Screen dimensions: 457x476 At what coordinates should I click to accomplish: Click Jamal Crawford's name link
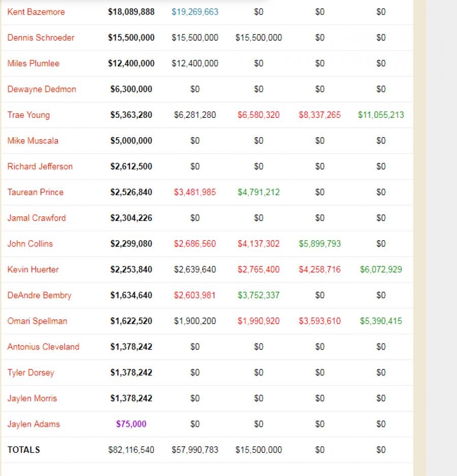[36, 218]
